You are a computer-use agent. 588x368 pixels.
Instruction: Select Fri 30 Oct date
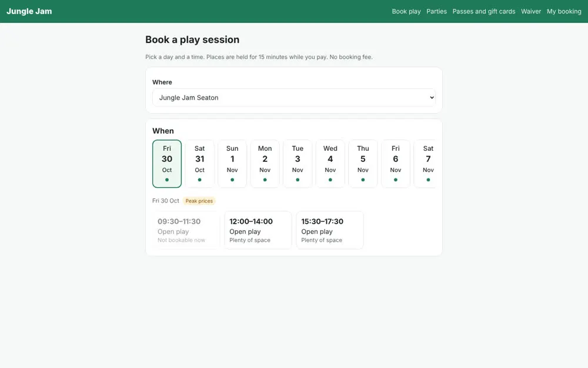[x=167, y=164]
